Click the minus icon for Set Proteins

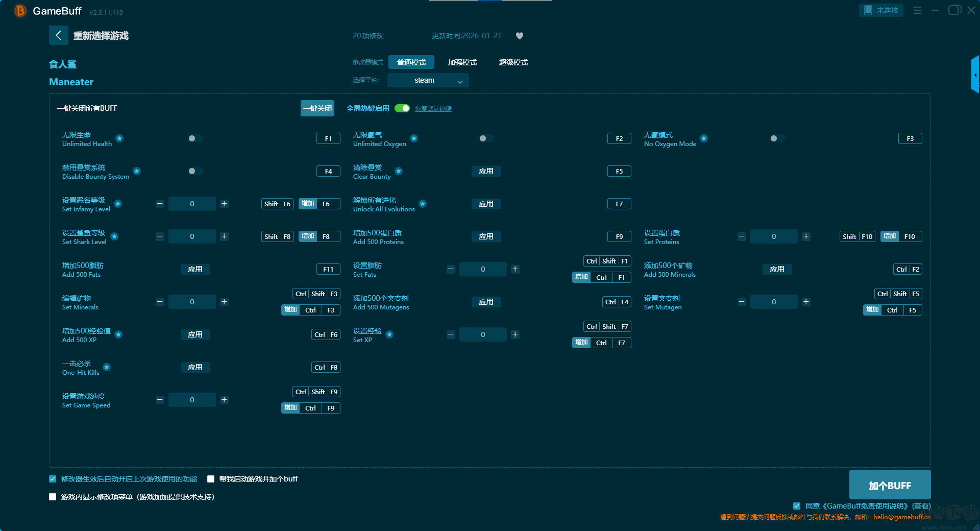tap(742, 236)
